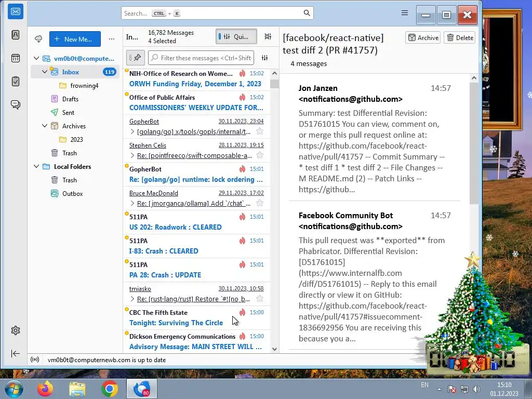Launch Firefox from the taskbar

pyautogui.click(x=46, y=389)
